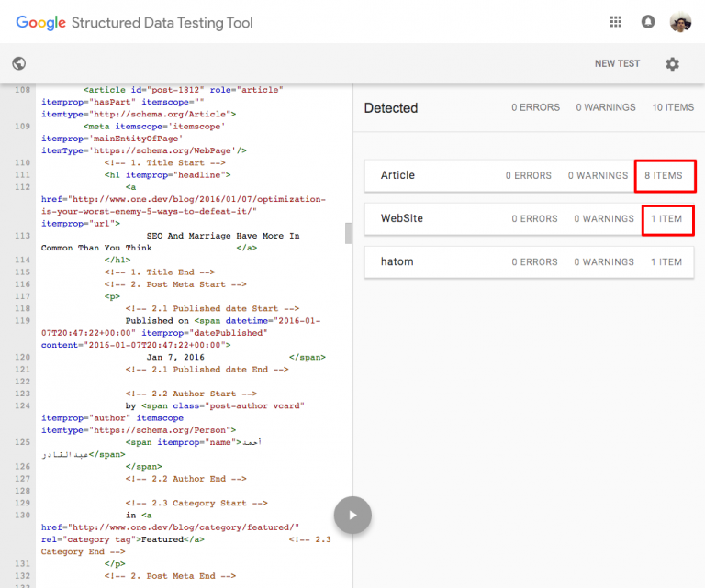Click line number 124 in the gutter
This screenshot has height=588, width=705.
click(22, 405)
